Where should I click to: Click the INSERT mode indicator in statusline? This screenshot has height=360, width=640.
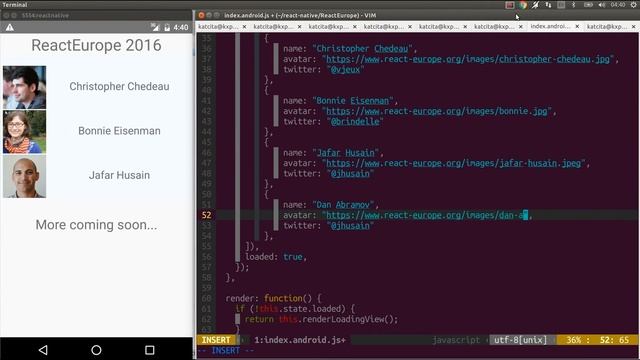pyautogui.click(x=216, y=340)
